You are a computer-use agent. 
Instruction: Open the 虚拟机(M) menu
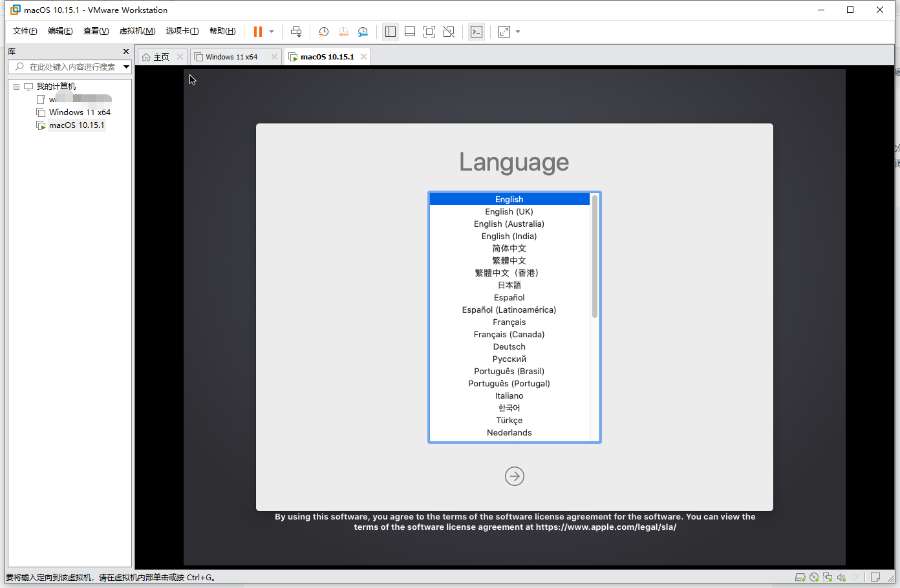tap(137, 31)
